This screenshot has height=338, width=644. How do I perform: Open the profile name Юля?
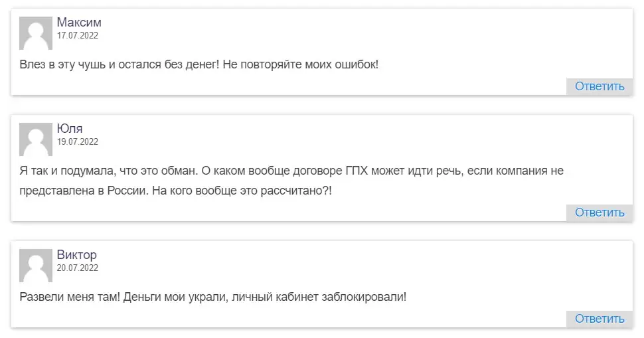70,129
